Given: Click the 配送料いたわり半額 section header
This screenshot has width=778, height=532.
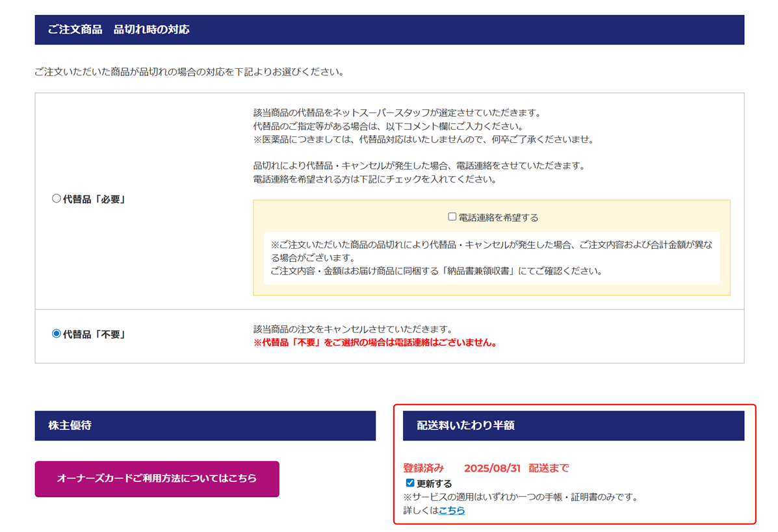Looking at the screenshot, I should coord(466,426).
